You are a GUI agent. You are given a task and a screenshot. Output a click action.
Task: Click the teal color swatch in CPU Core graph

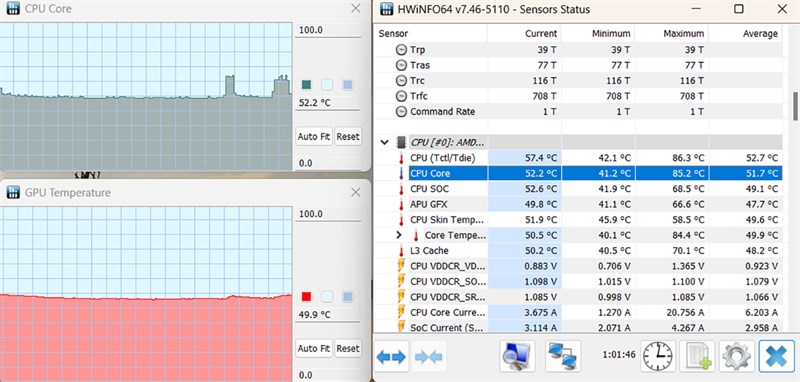[x=307, y=84]
